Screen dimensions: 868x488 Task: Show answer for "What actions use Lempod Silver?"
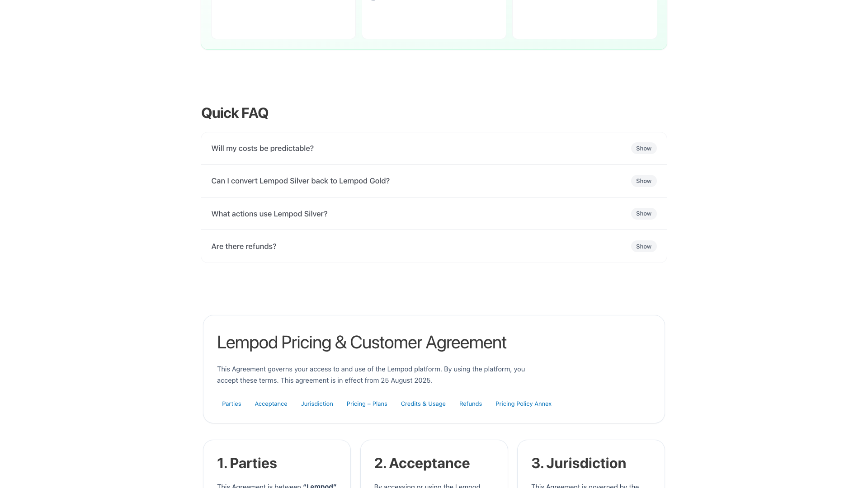[x=643, y=213]
